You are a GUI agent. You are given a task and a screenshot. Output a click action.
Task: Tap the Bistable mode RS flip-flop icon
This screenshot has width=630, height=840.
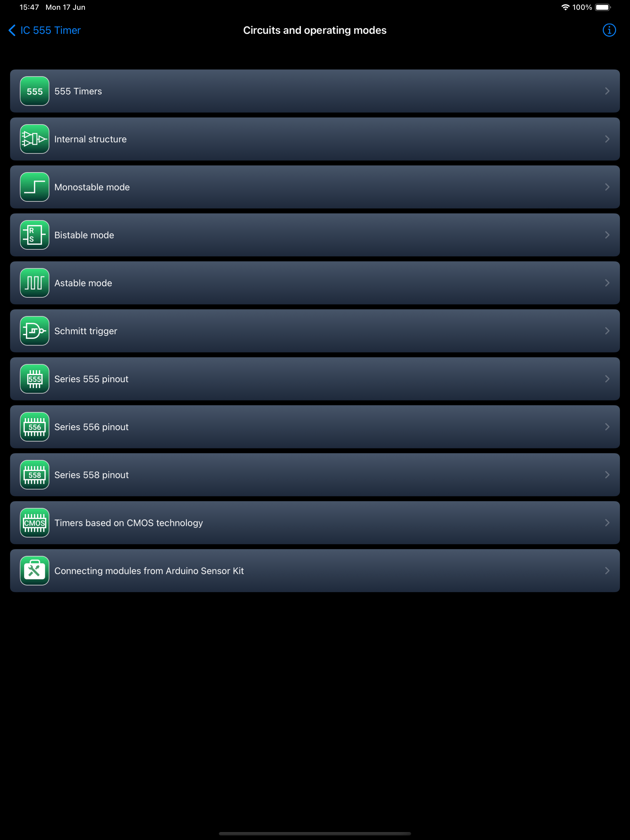34,235
